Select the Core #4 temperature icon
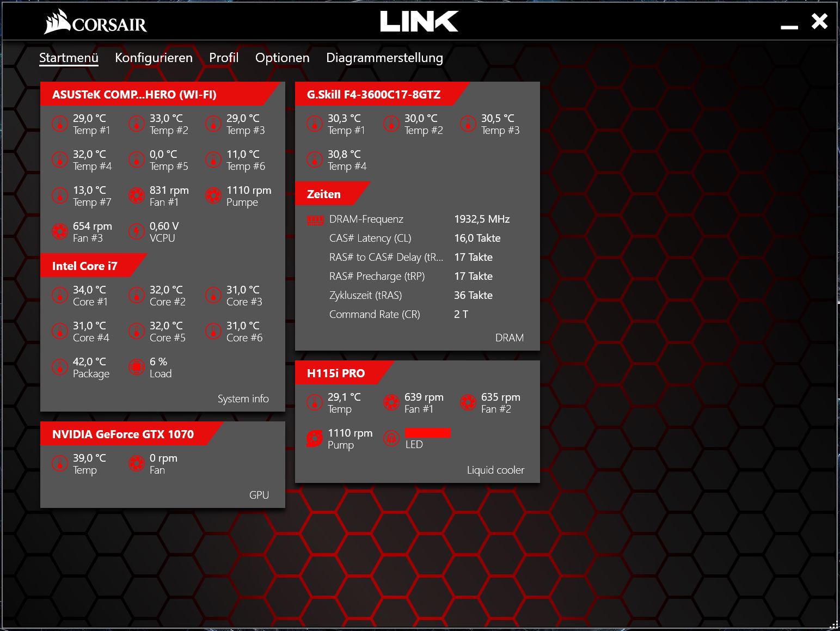The height and width of the screenshot is (631, 840). click(x=59, y=331)
